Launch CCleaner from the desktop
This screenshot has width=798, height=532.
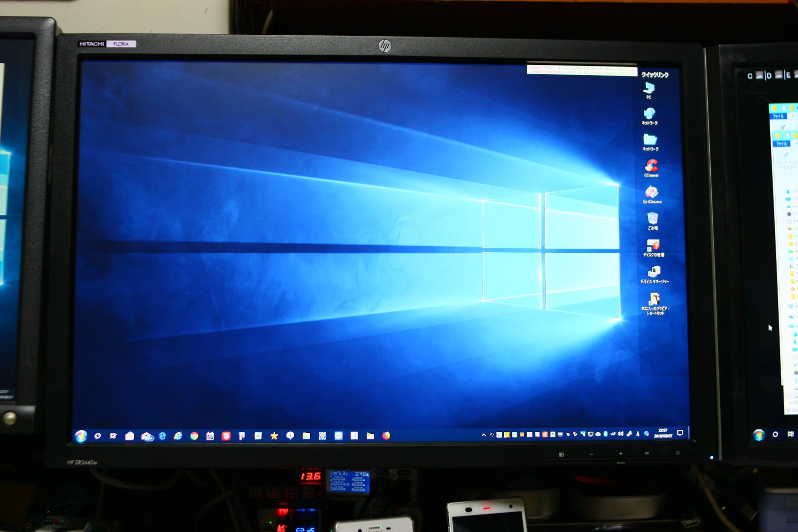(651, 168)
